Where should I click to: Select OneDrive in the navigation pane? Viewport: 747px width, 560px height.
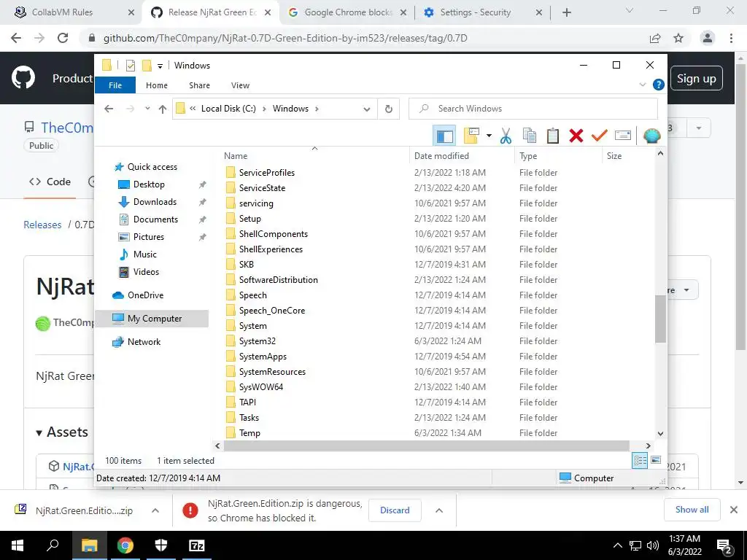(x=145, y=295)
